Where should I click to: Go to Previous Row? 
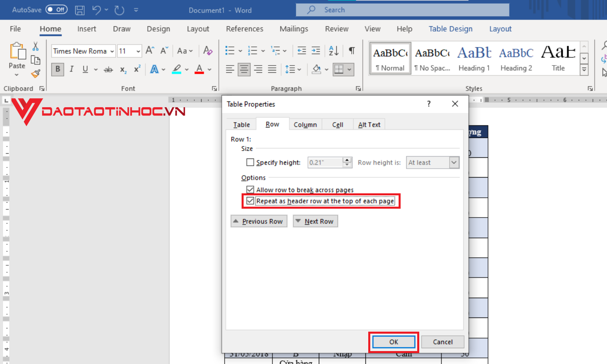point(259,221)
